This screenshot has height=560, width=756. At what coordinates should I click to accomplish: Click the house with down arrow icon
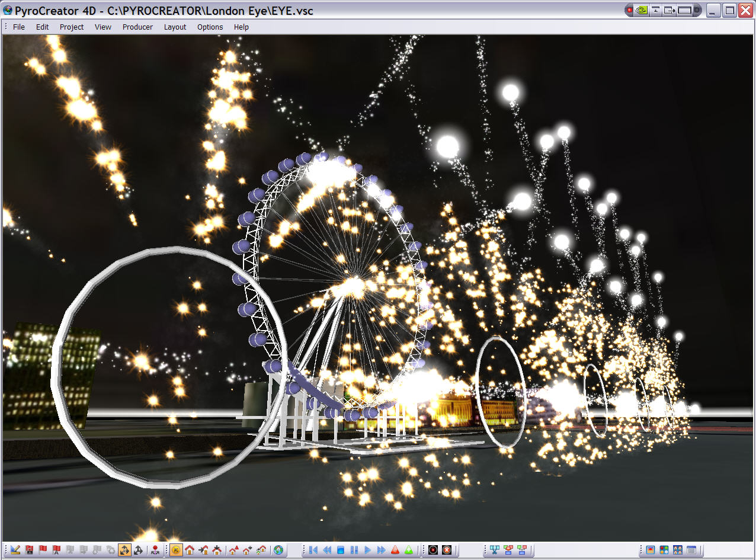[x=217, y=550]
